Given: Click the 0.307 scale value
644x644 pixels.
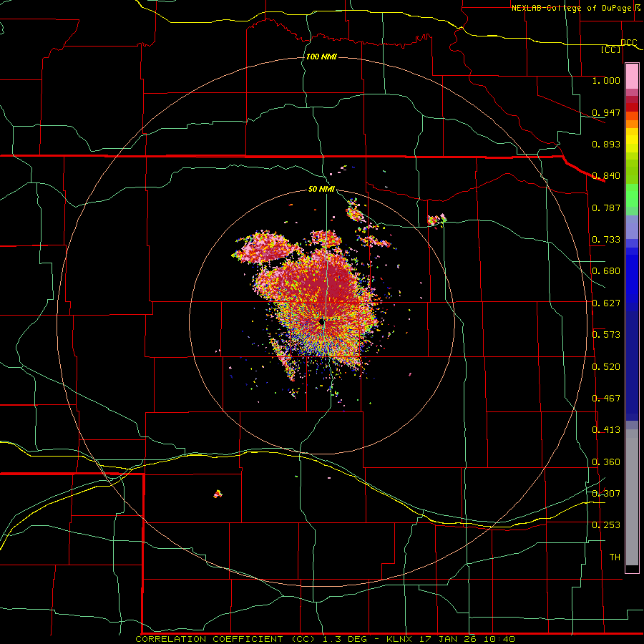Looking at the screenshot, I should tap(606, 493).
